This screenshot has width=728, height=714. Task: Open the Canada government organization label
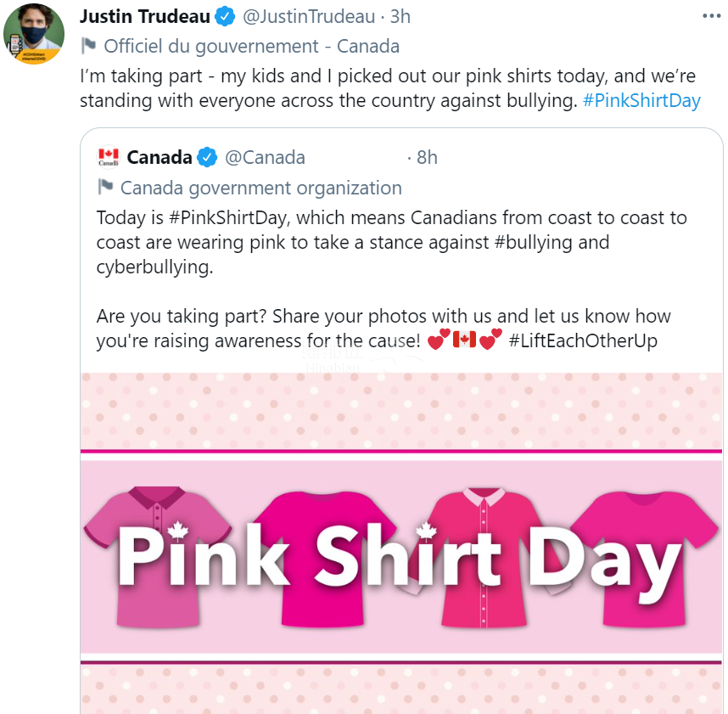point(261,188)
